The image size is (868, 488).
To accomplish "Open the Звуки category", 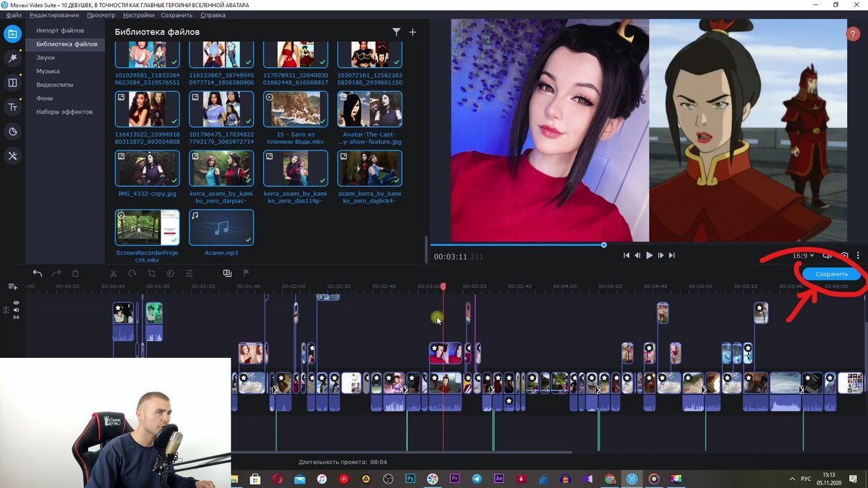I will pos(46,58).
